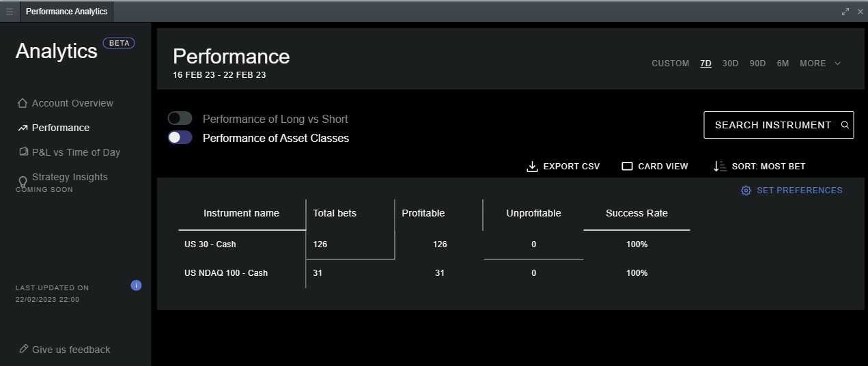Click the magnifier icon in Search Instrument
The height and width of the screenshot is (366, 868).
point(845,125)
